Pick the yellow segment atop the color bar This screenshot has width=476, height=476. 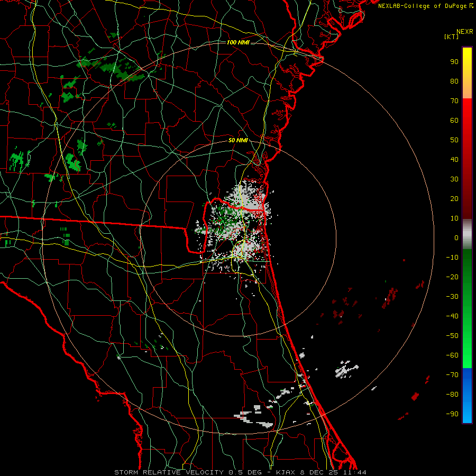(467, 73)
